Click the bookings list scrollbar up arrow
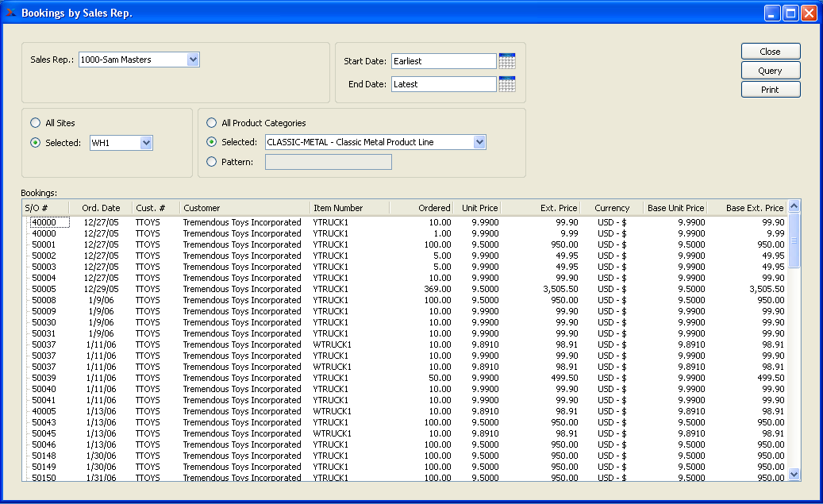The height and width of the screenshot is (504, 823). point(794,206)
